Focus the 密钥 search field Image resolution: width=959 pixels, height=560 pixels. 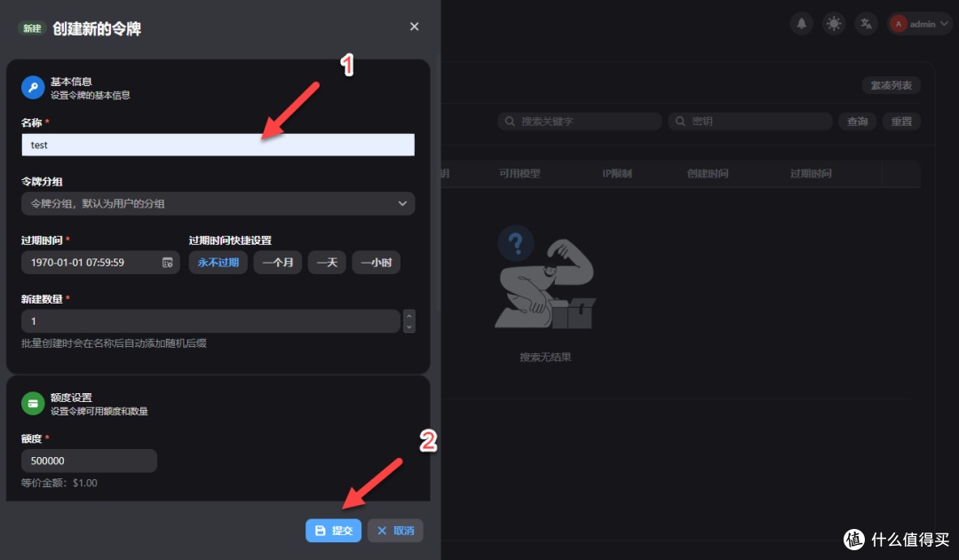[x=750, y=121]
